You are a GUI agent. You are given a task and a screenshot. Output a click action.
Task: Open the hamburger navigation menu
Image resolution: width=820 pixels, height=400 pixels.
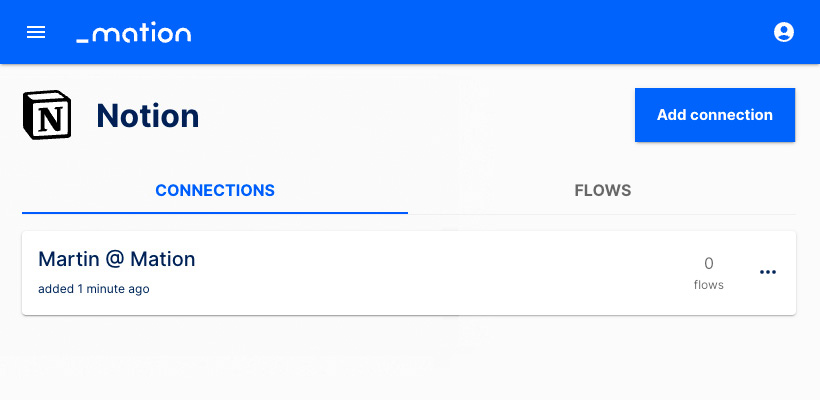pos(36,32)
